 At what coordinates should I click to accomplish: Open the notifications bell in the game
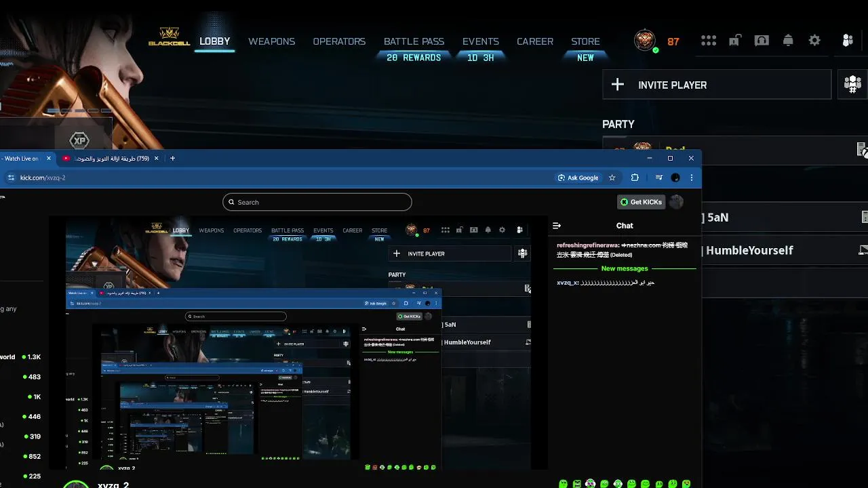(788, 41)
